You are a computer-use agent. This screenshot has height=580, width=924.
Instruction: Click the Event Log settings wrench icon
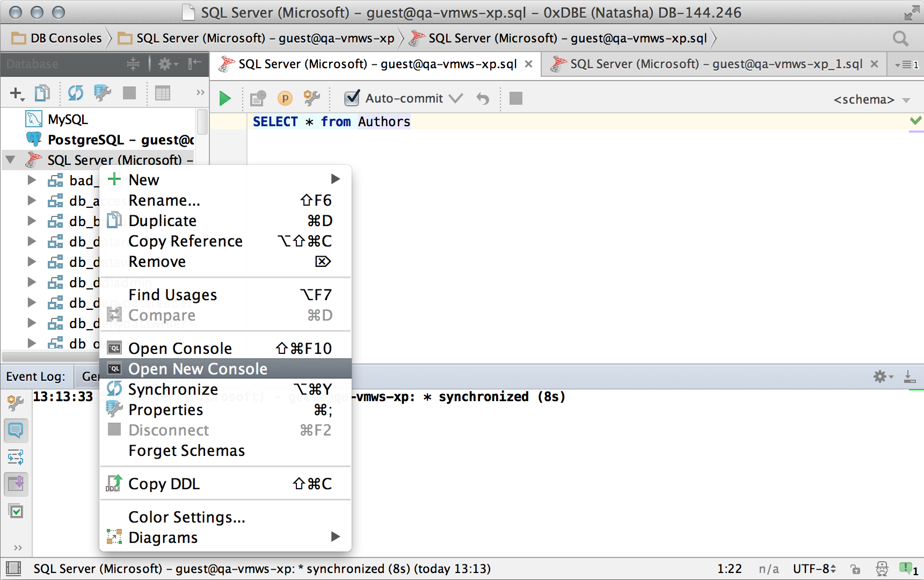[15, 403]
